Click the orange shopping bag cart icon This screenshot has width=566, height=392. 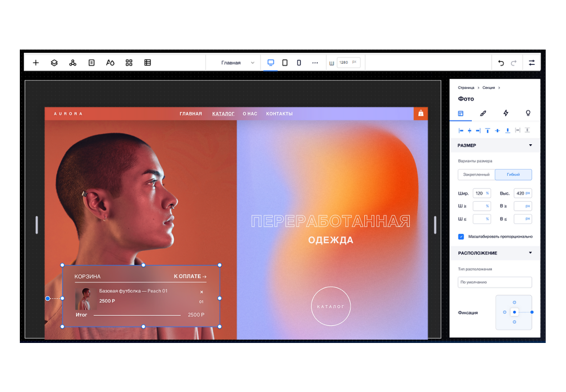(x=421, y=113)
